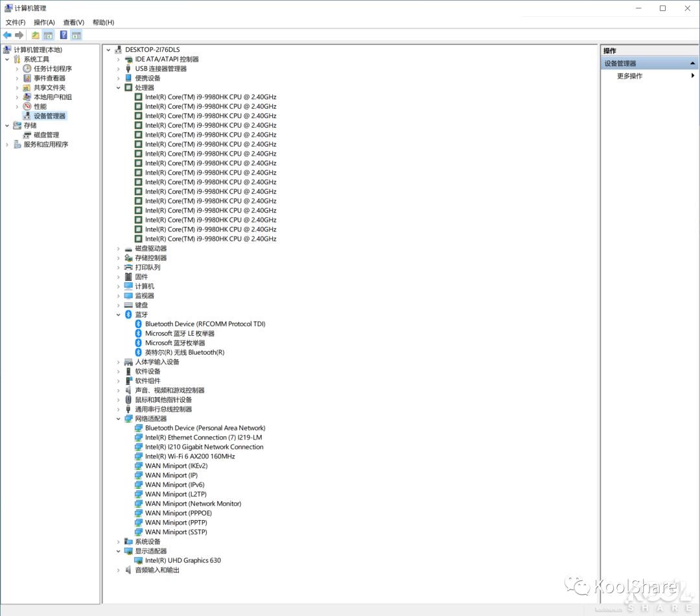Expand the audio inputs and outputs (音频输入和输出) category
The width and height of the screenshot is (700, 616).
(x=119, y=571)
